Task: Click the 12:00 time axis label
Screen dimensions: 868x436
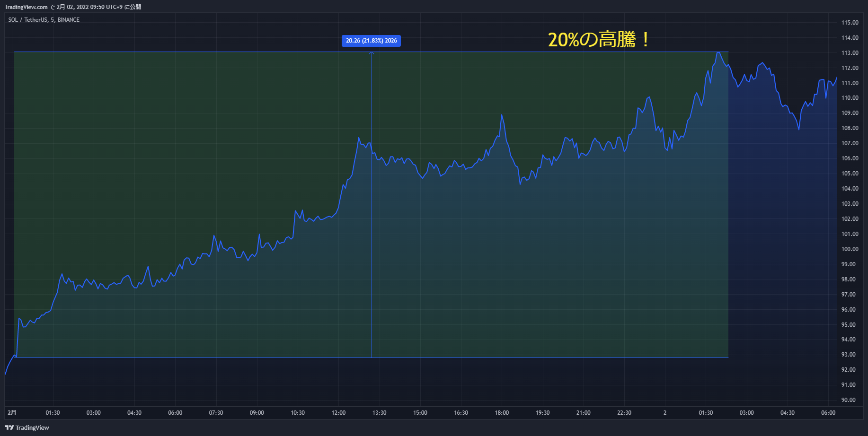Action: click(338, 413)
